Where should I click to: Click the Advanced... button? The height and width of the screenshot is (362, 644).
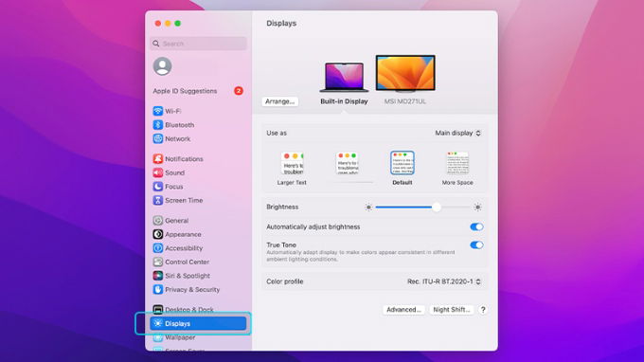(x=403, y=310)
